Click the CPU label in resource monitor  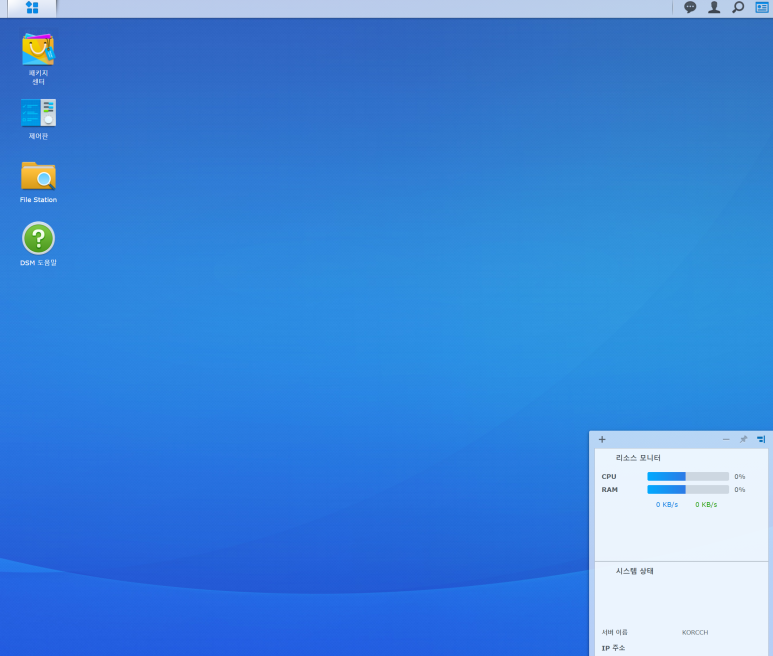click(x=609, y=477)
